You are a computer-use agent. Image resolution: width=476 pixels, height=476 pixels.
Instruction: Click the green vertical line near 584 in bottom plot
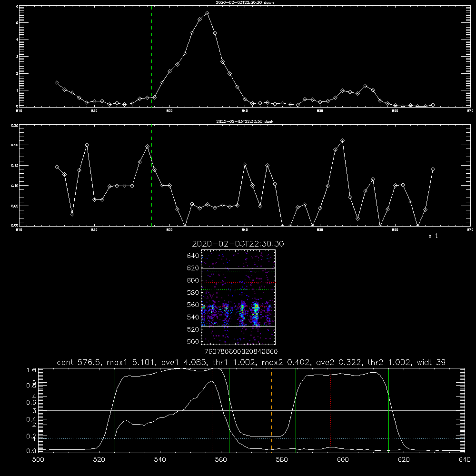[x=296, y=410]
